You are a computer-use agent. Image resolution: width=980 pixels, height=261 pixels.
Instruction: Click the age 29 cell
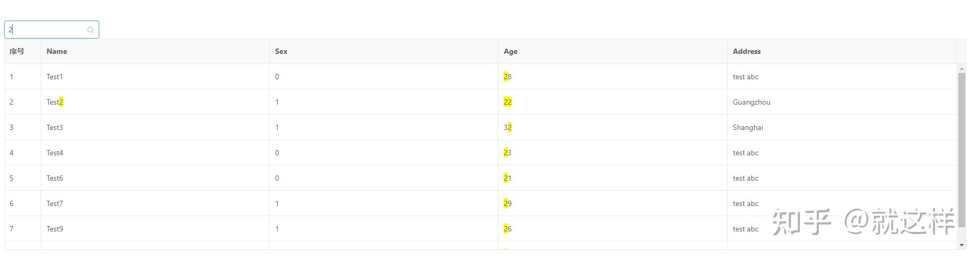coord(507,203)
